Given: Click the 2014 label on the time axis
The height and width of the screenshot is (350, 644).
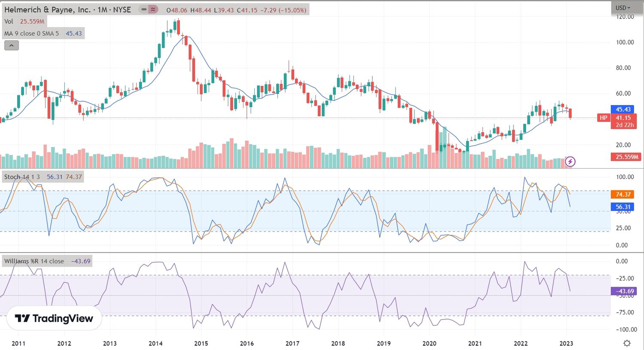Looking at the screenshot, I should coord(155,344).
